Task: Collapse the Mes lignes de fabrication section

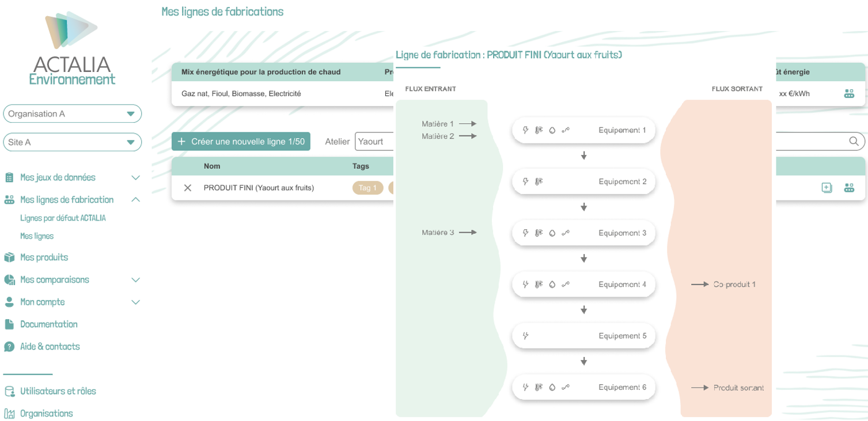Action: click(135, 200)
